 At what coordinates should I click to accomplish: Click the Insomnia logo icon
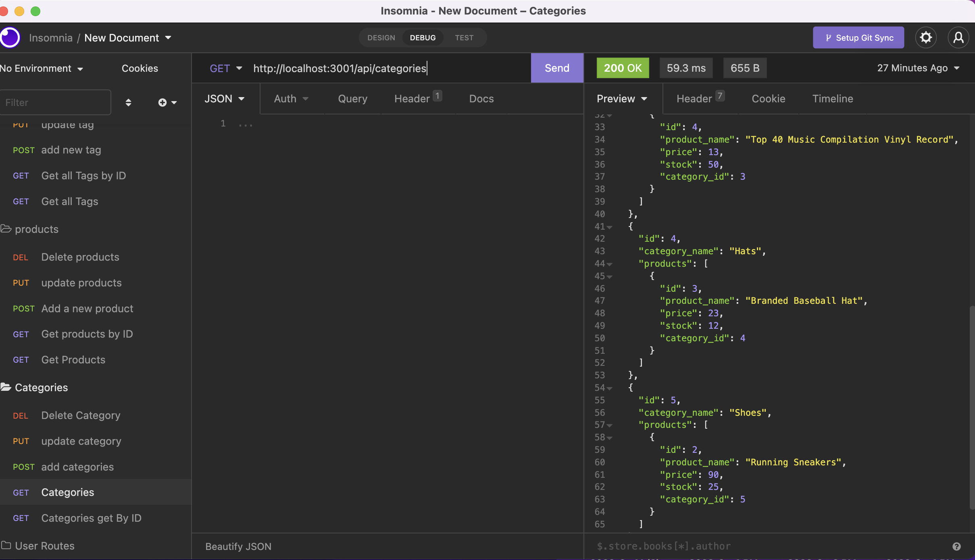click(10, 37)
